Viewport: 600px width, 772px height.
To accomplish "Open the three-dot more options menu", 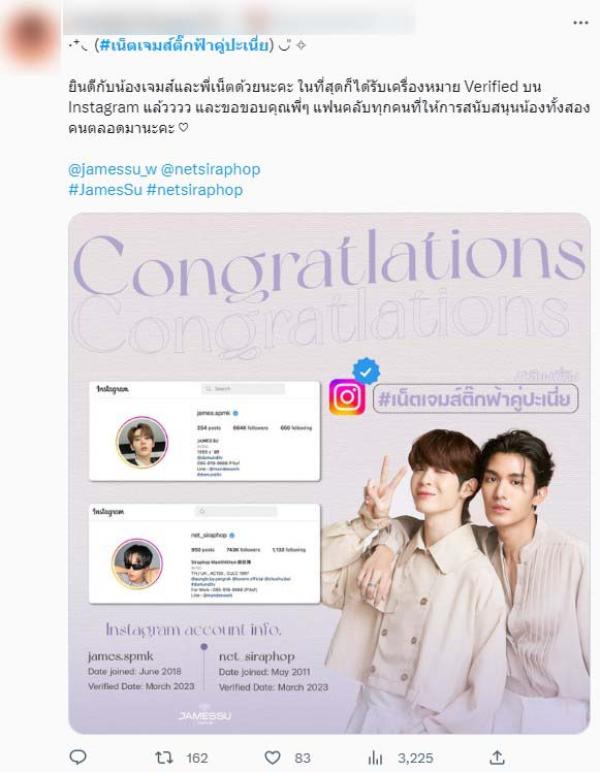I will (581, 23).
